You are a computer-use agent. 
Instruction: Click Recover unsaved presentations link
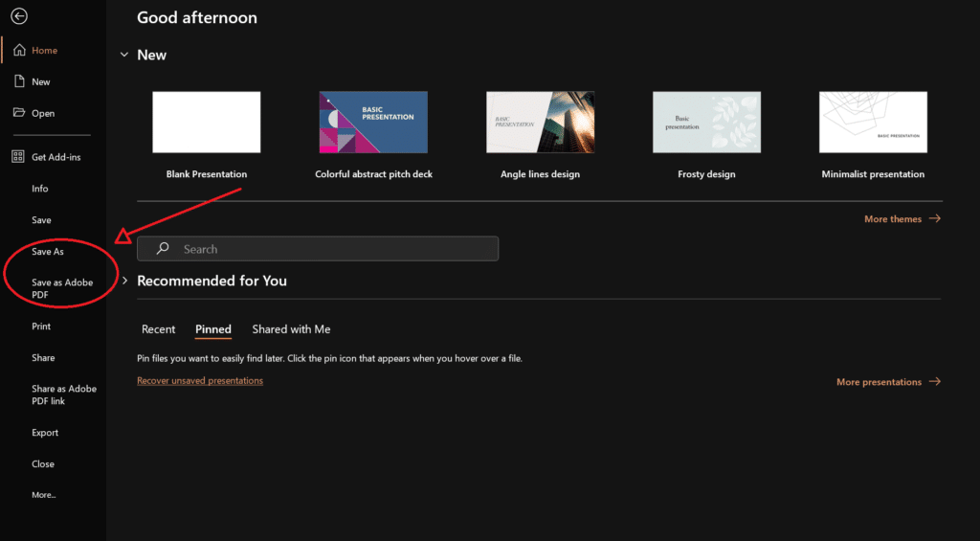pyautogui.click(x=200, y=380)
